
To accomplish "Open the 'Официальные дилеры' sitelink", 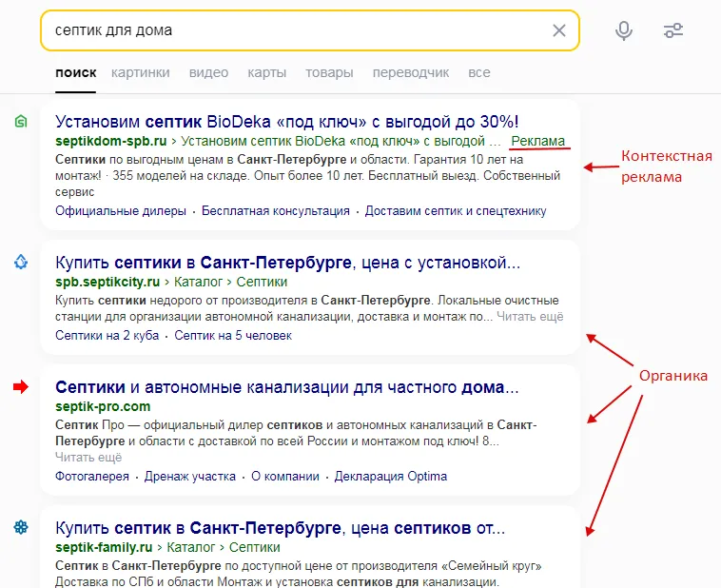I will pyautogui.click(x=121, y=210).
